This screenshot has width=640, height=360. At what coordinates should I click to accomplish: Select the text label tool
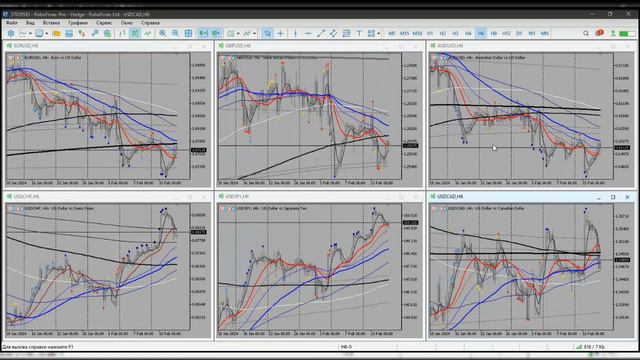pyautogui.click(x=359, y=33)
